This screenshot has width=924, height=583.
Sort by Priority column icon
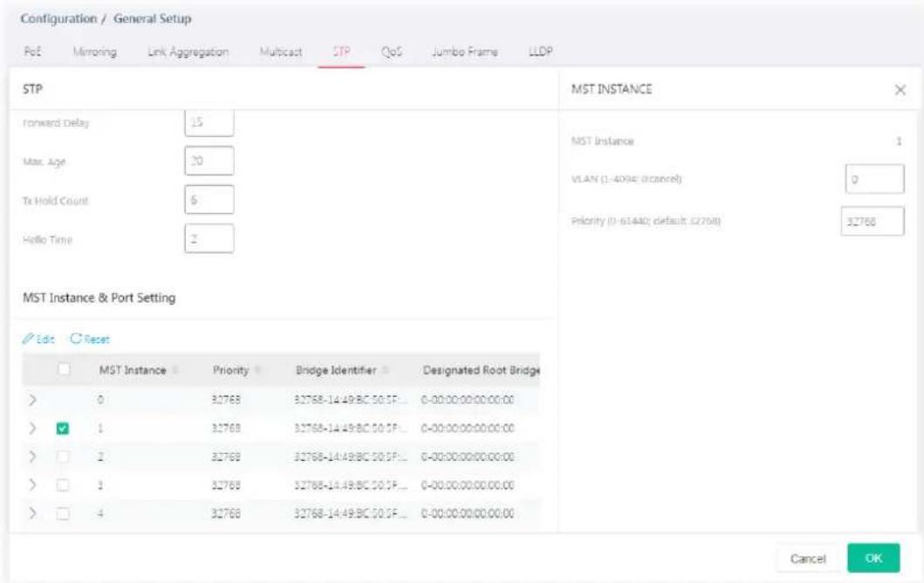(257, 370)
